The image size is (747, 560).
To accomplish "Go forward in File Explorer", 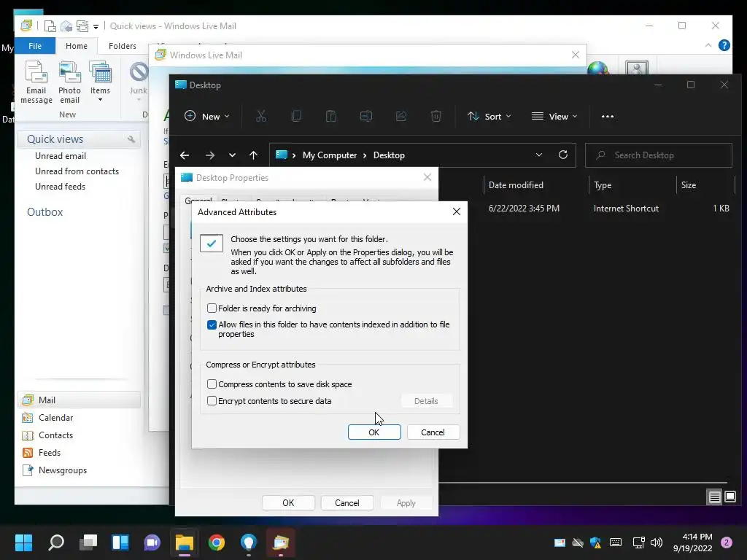I will tap(209, 155).
